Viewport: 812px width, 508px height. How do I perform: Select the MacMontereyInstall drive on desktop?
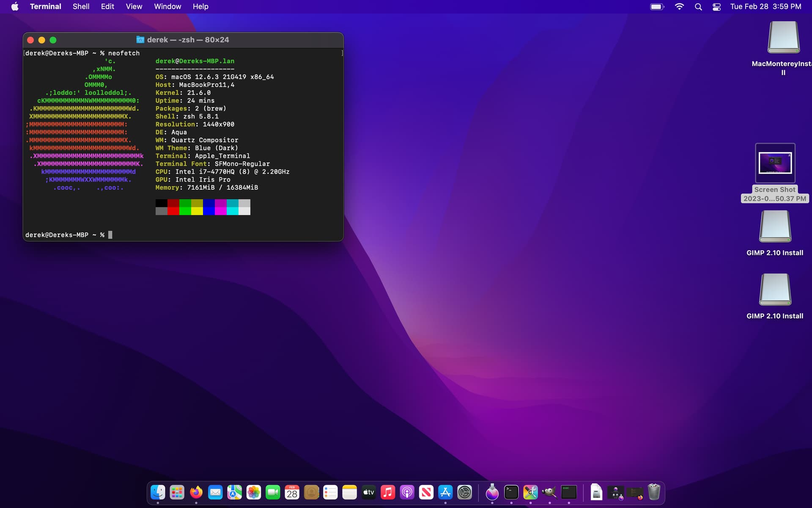coord(784,37)
